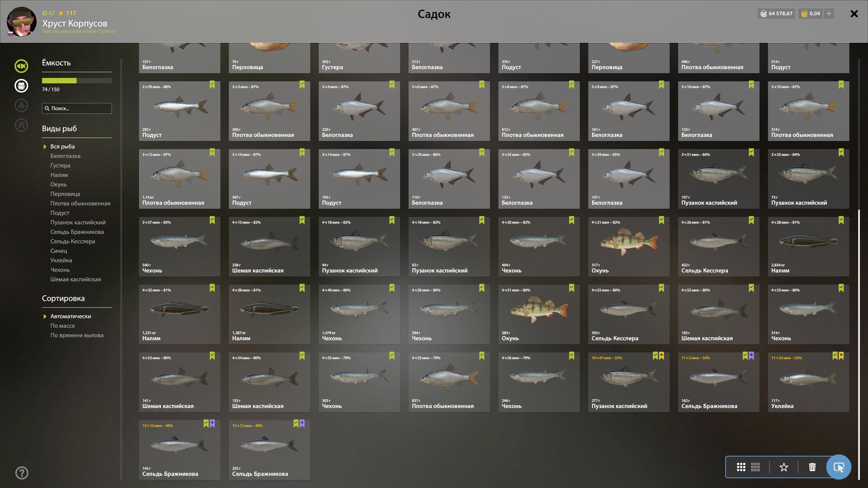Filter list by Налим species
This screenshot has height=488, width=868.
pos(59,175)
